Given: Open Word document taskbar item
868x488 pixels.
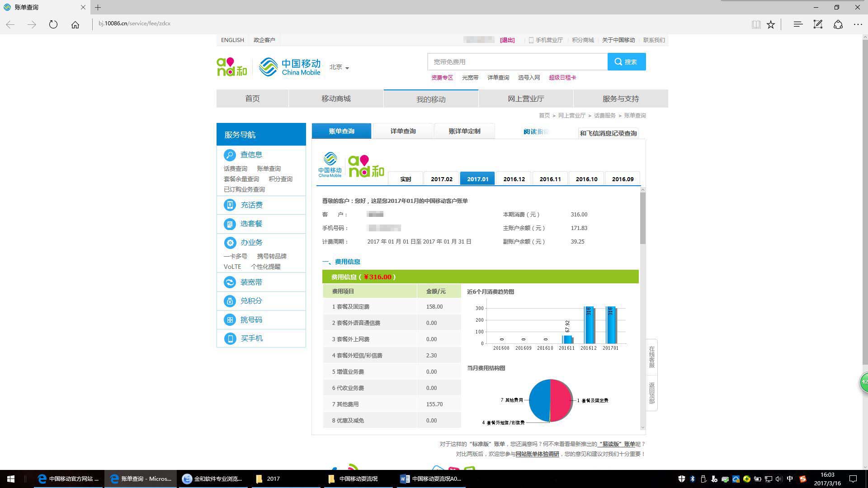Looking at the screenshot, I should click(x=431, y=479).
